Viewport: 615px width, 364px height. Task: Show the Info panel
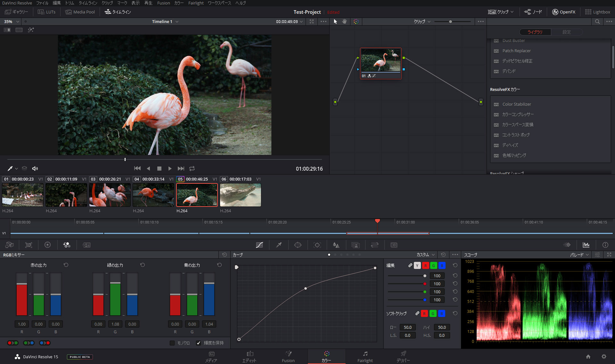coord(605,245)
